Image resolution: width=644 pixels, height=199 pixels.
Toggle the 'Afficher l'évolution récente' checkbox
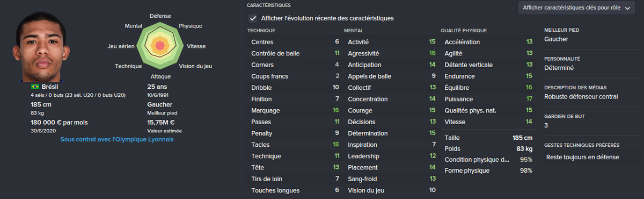coord(253,18)
